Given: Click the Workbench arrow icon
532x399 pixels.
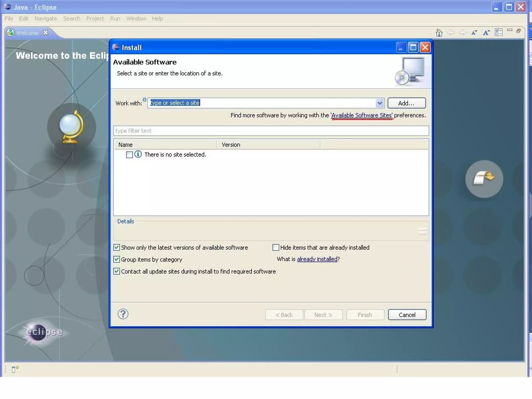Looking at the screenshot, I should pyautogui.click(x=484, y=179).
